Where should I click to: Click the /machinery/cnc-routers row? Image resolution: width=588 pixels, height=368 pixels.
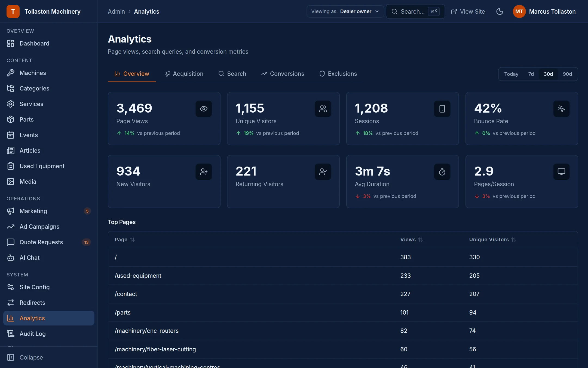(x=343, y=331)
